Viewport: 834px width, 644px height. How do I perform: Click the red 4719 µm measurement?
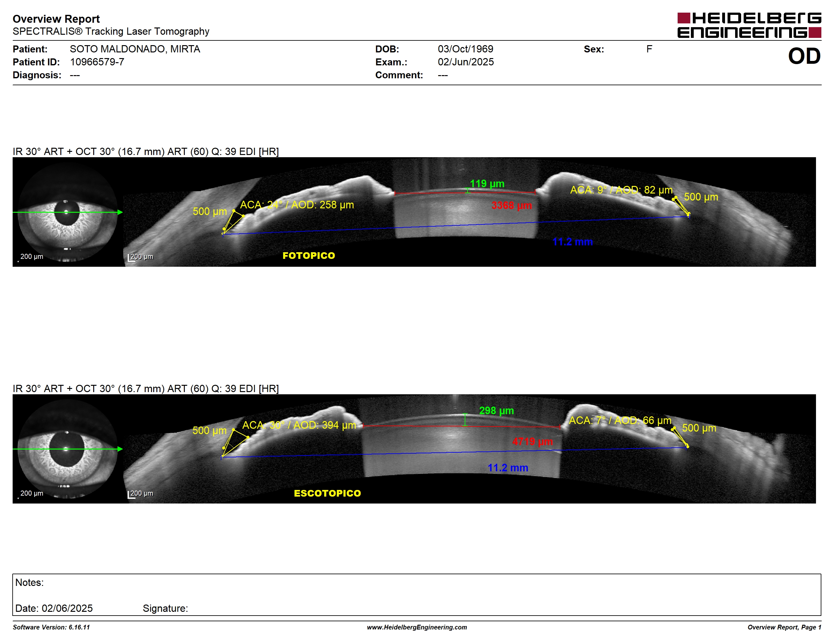[x=532, y=441]
